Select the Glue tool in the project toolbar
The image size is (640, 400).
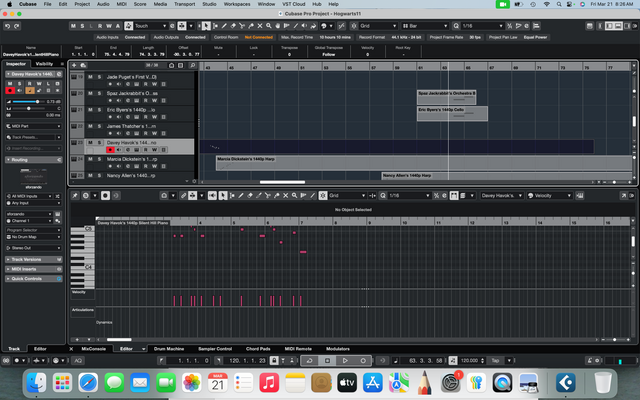pyautogui.click(x=251, y=26)
